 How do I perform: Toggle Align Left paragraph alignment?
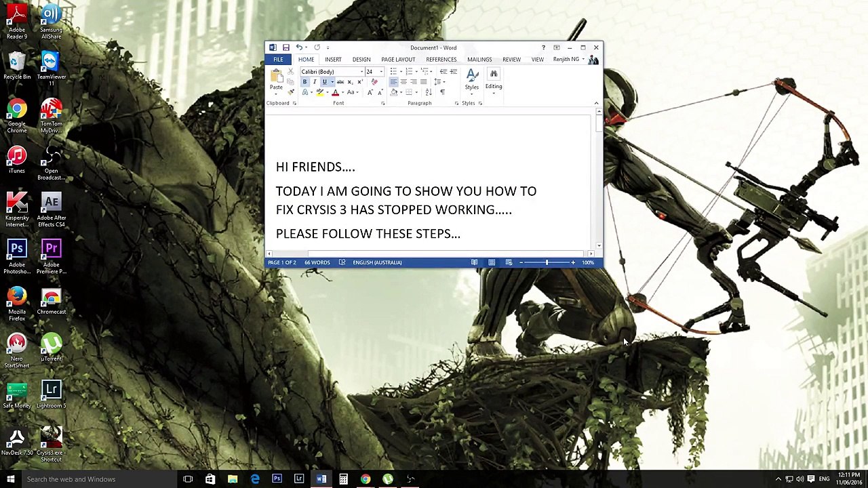tap(393, 82)
